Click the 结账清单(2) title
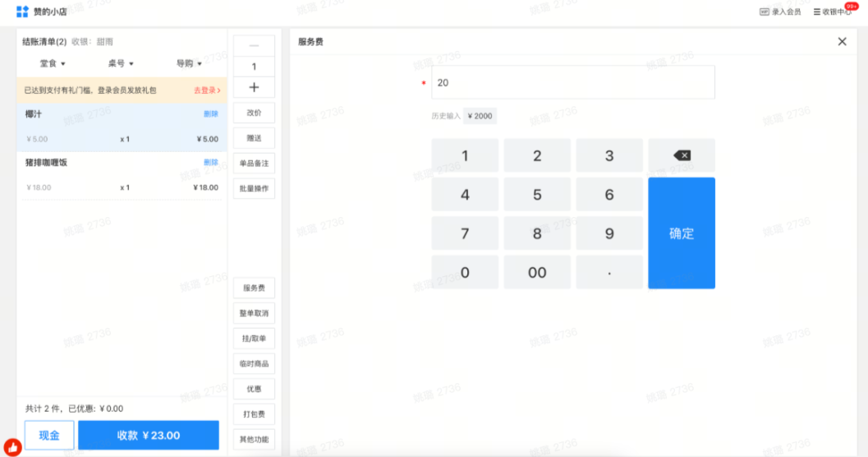The width and height of the screenshot is (868, 457). point(44,42)
